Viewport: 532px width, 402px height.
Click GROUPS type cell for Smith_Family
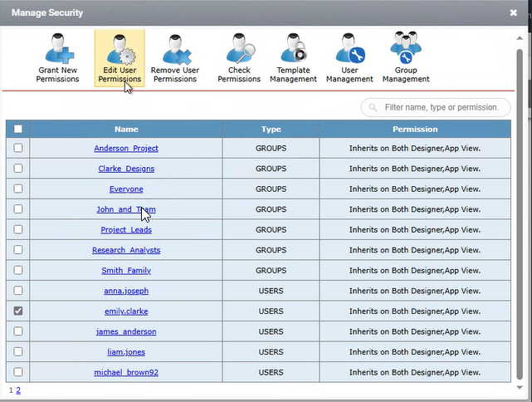pos(271,271)
